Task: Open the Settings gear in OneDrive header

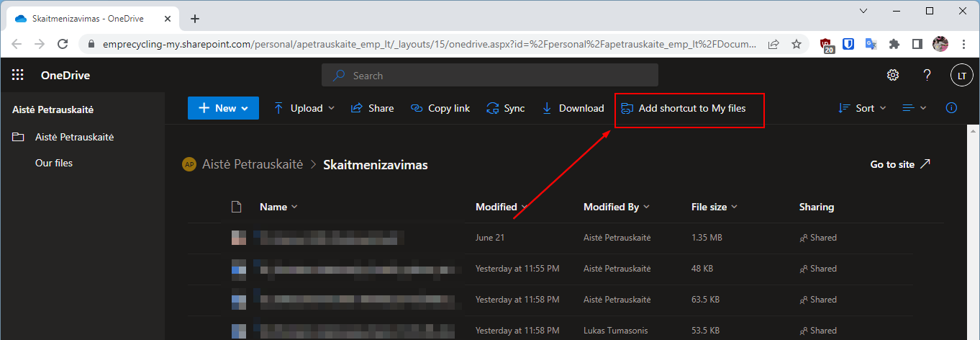Action: tap(893, 75)
